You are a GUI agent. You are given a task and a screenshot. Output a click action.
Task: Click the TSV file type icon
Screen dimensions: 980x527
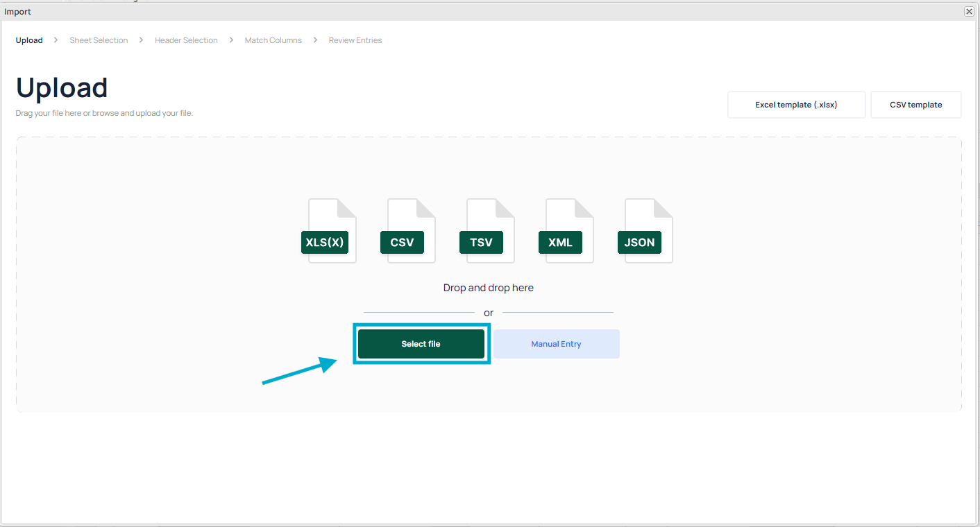[x=487, y=231]
